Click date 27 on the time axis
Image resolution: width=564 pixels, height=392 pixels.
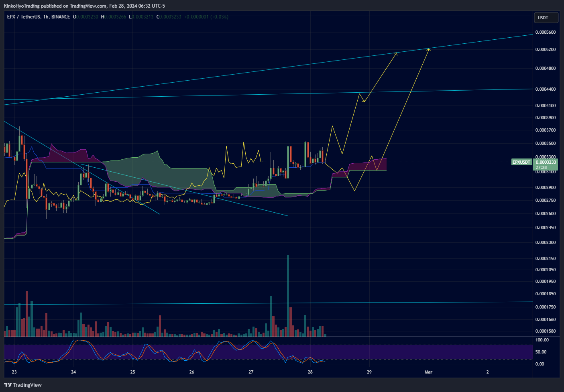click(x=251, y=372)
